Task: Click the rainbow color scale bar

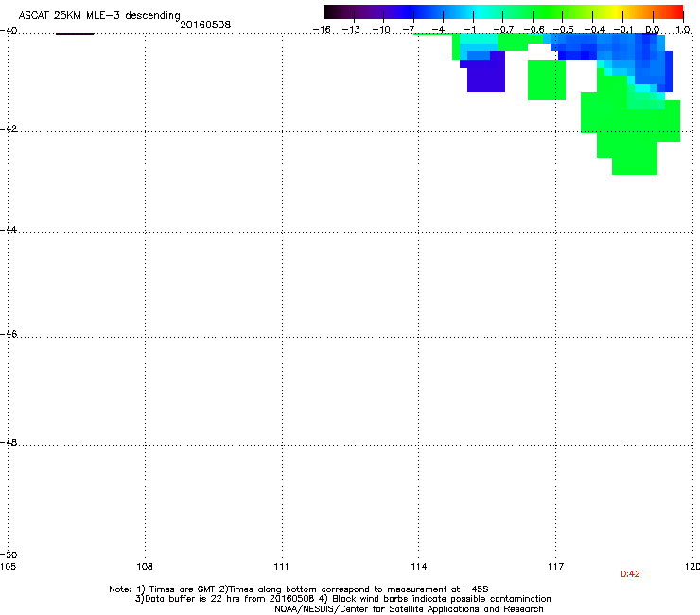Action: (x=503, y=12)
